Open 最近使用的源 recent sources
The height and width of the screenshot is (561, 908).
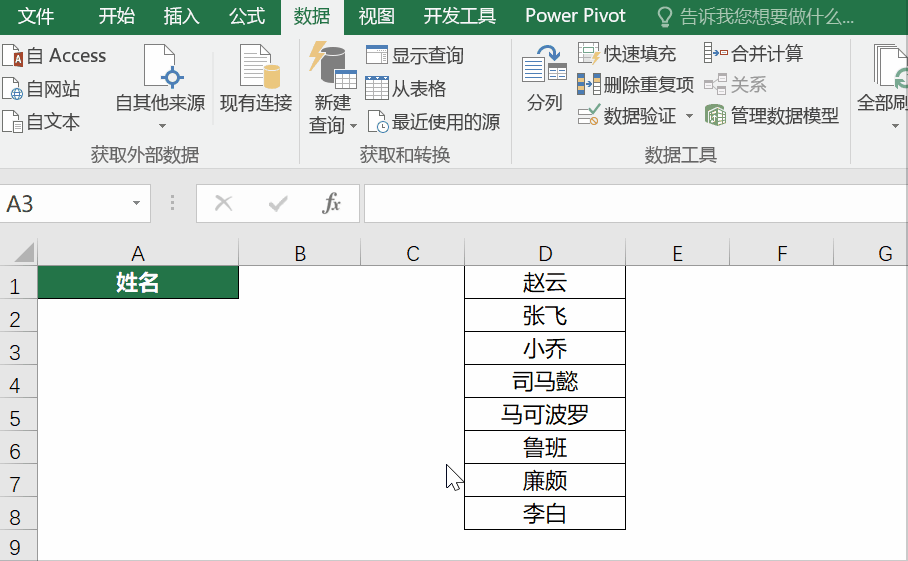(x=434, y=122)
